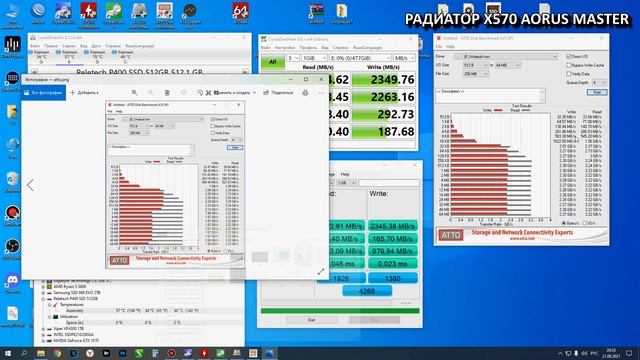This screenshot has height=360, width=640.
Task: Open the File menu in ATTO window
Action: (x=439, y=47)
